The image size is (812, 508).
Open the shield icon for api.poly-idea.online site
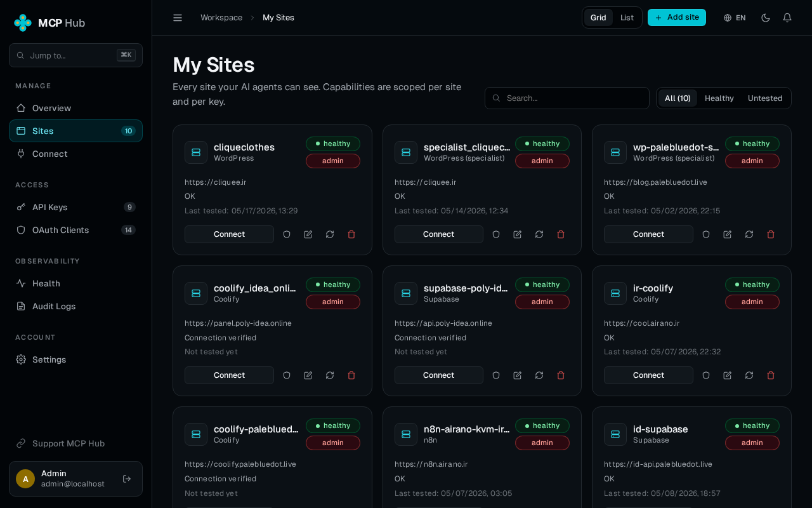496,375
